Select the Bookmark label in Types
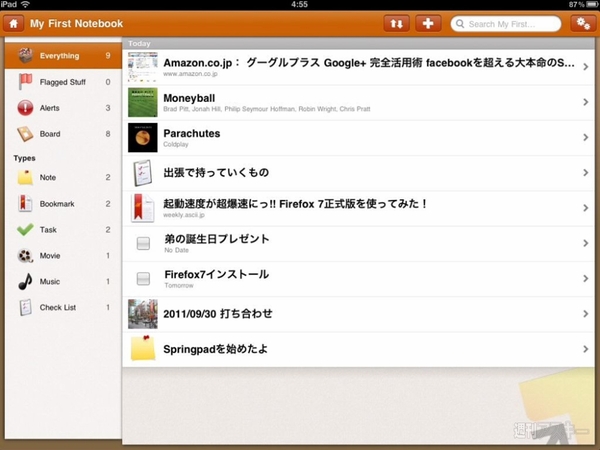 tap(57, 204)
